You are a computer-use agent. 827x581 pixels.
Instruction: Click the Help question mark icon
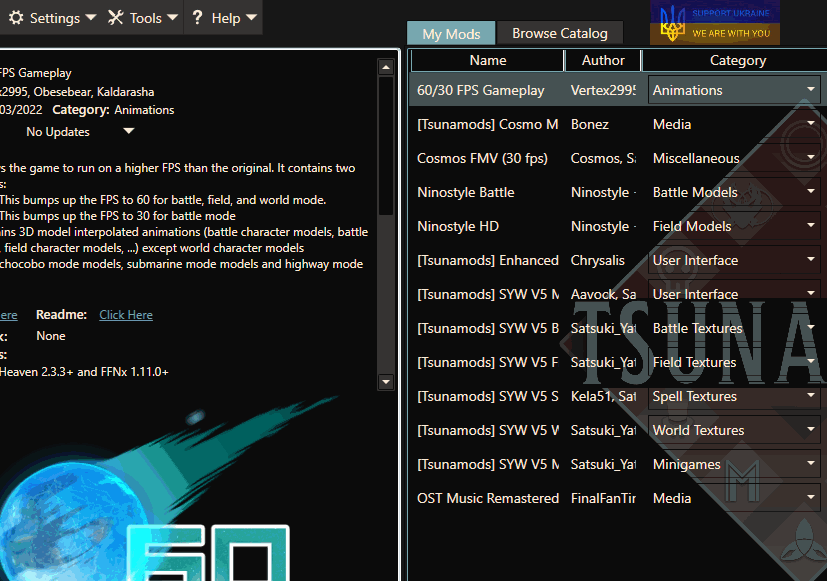[197, 18]
